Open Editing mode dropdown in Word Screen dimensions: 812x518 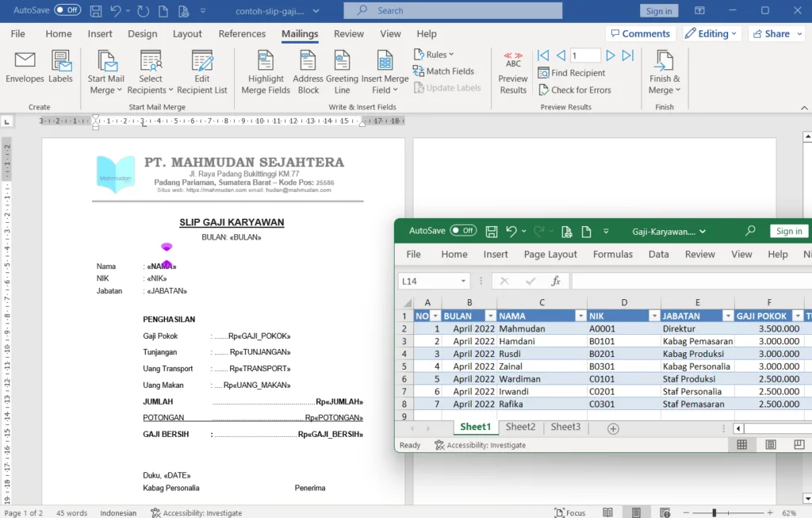[x=710, y=33]
